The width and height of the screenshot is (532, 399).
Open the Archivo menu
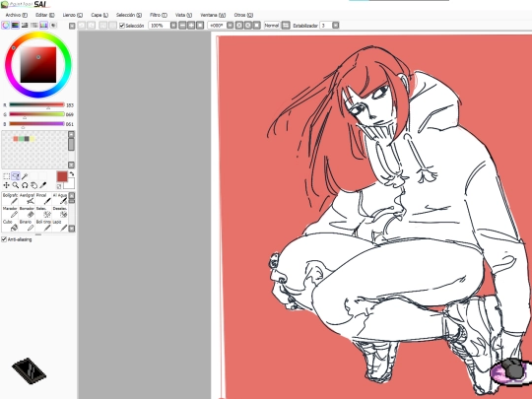coord(16,15)
